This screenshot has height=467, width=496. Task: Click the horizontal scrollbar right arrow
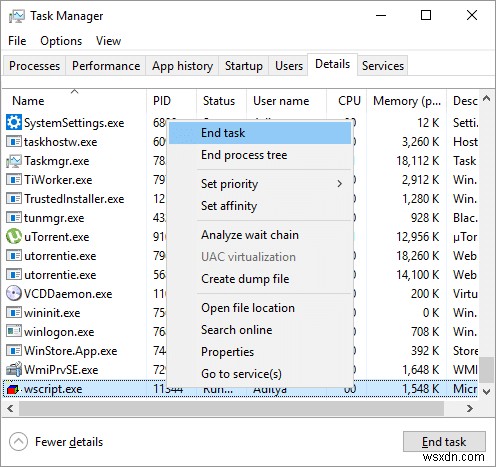coord(469,408)
